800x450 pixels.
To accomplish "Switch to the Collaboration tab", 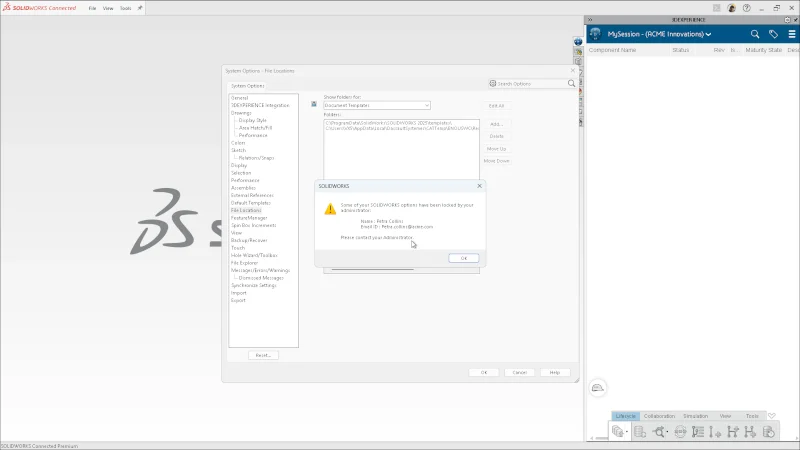I will pos(659,416).
